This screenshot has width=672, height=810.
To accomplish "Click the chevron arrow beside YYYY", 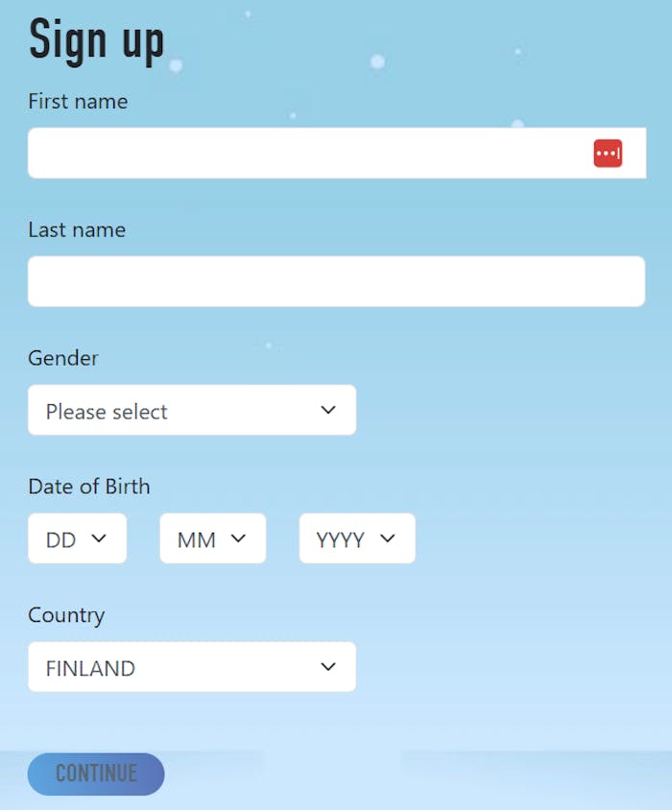I will click(x=387, y=538).
